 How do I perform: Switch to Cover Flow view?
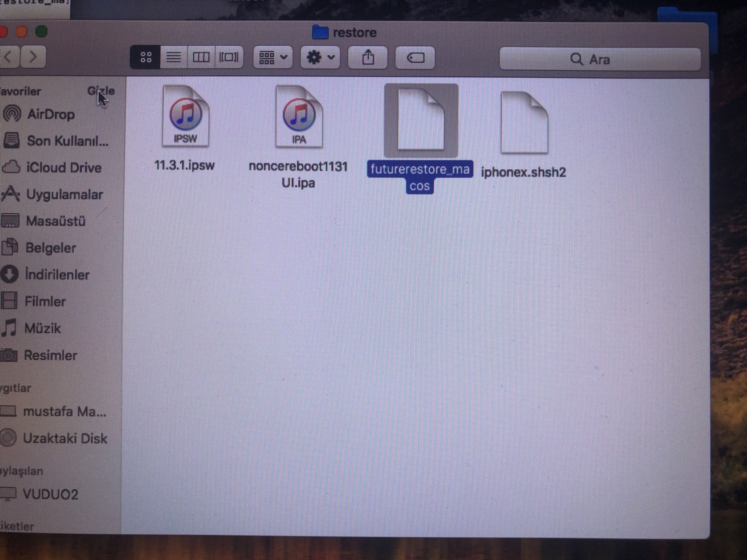click(229, 58)
